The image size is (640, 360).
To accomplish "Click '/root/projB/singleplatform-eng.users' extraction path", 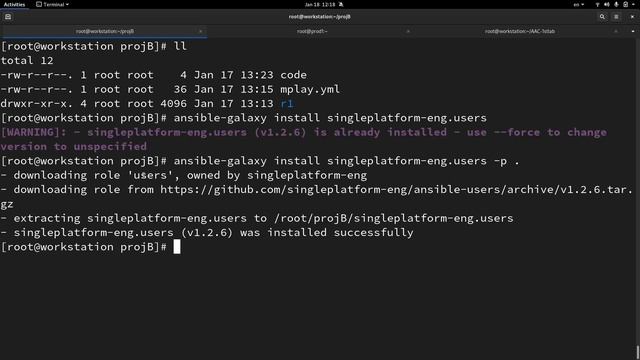I will (x=393, y=218).
